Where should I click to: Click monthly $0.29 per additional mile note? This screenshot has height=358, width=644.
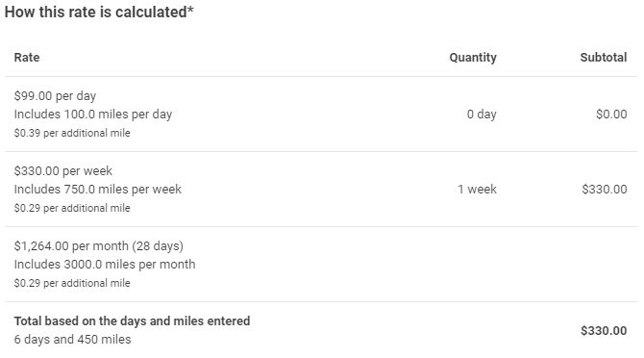click(x=72, y=283)
